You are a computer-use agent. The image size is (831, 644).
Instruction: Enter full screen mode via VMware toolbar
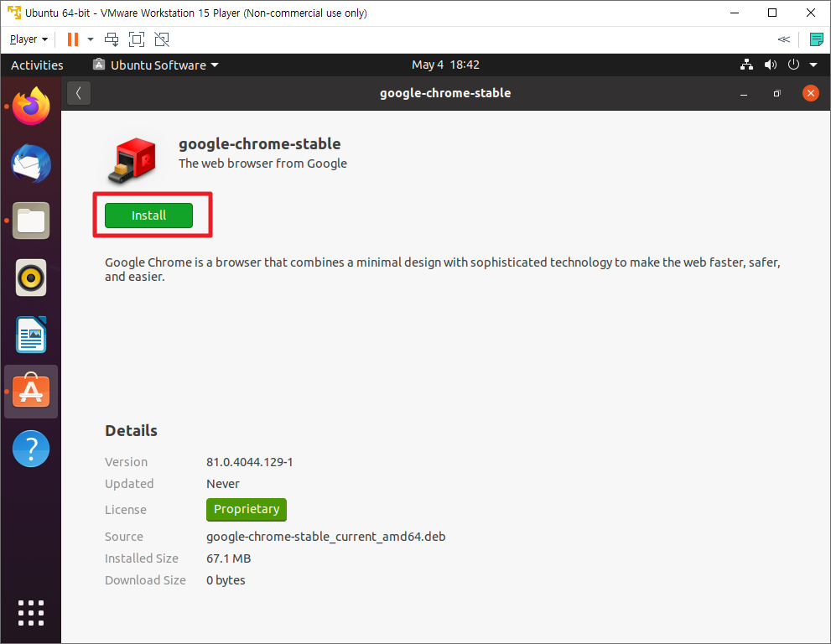pyautogui.click(x=137, y=39)
